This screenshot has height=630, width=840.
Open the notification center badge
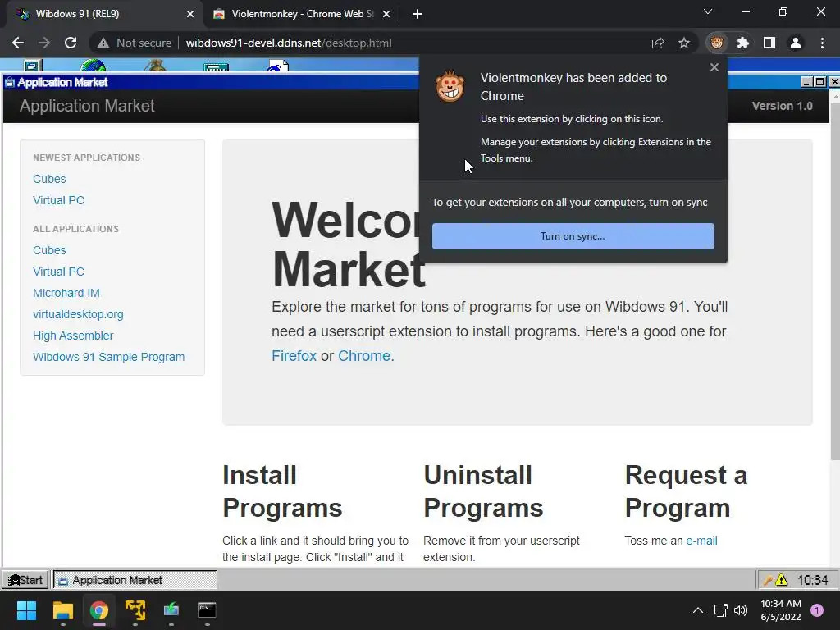coord(817,610)
